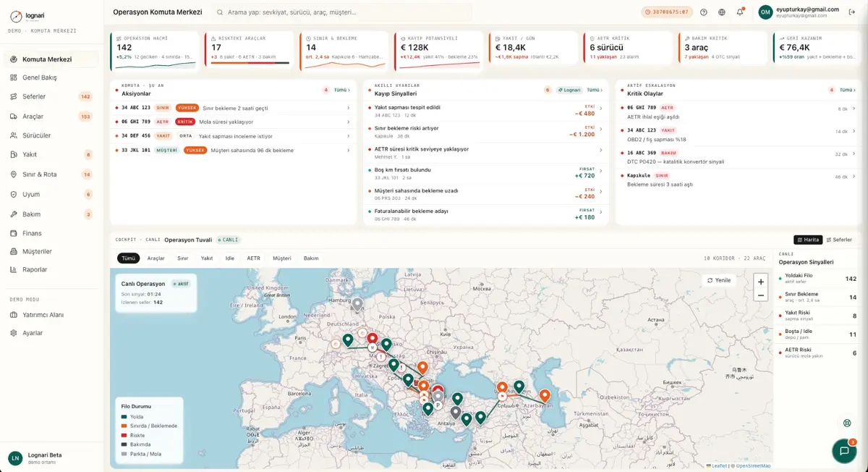
Task: Expand Tümü in Kayıp Sinyalleri panel
Action: tap(595, 90)
